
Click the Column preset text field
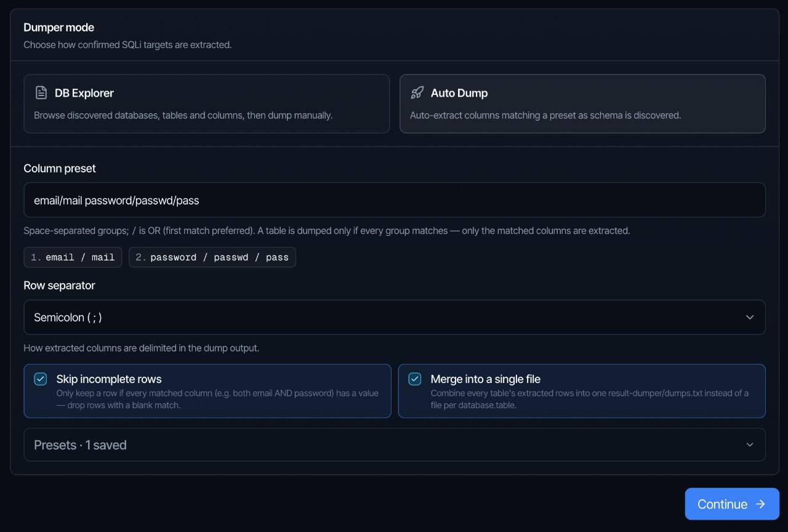395,199
